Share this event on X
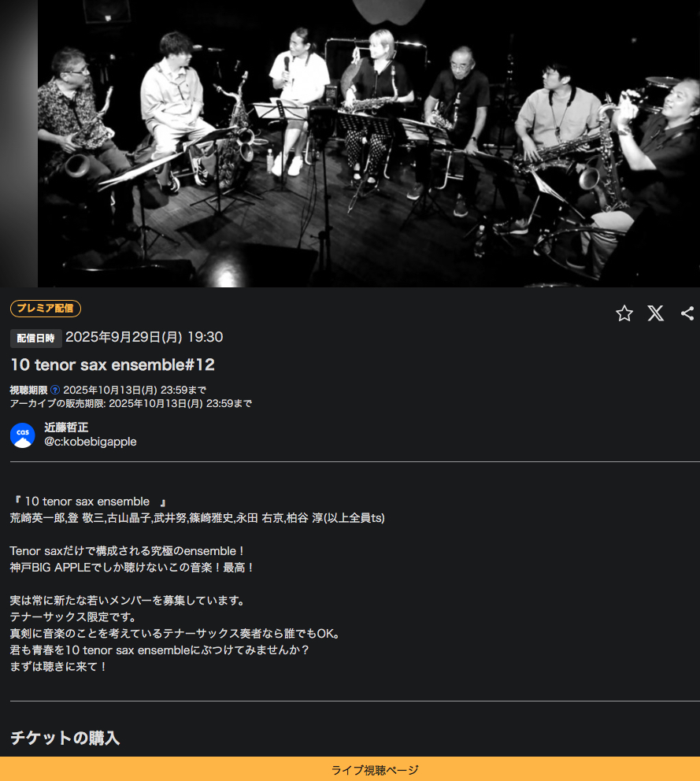This screenshot has width=700, height=781. [x=656, y=313]
